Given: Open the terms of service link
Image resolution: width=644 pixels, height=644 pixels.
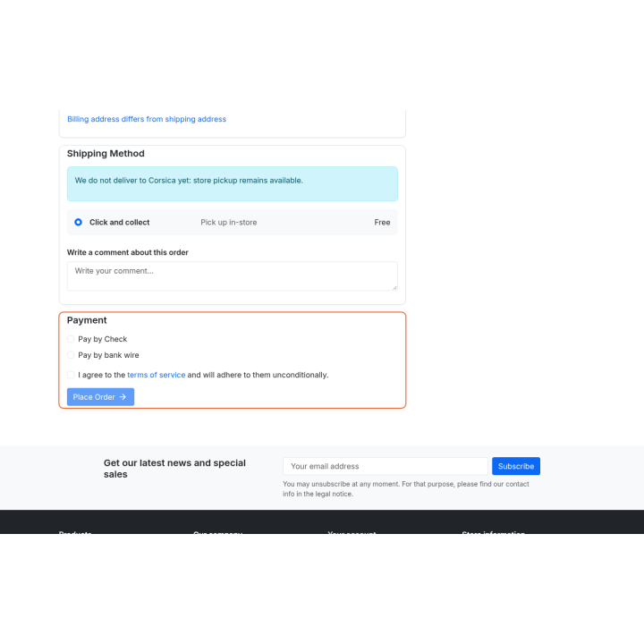Looking at the screenshot, I should point(156,375).
